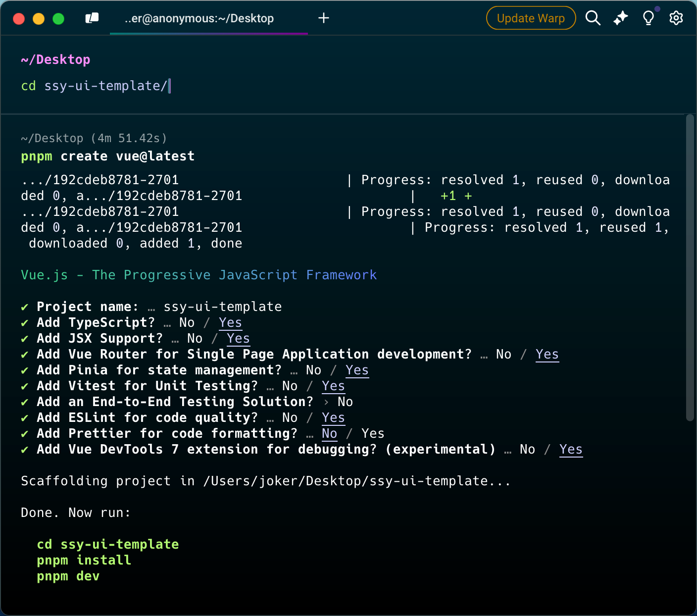Click the green '+1 +' progress text
The image size is (697, 616).
pos(456,196)
